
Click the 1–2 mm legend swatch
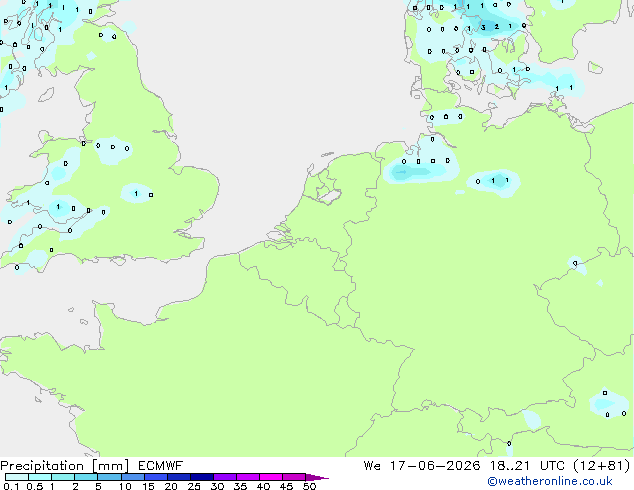[x=63, y=477]
